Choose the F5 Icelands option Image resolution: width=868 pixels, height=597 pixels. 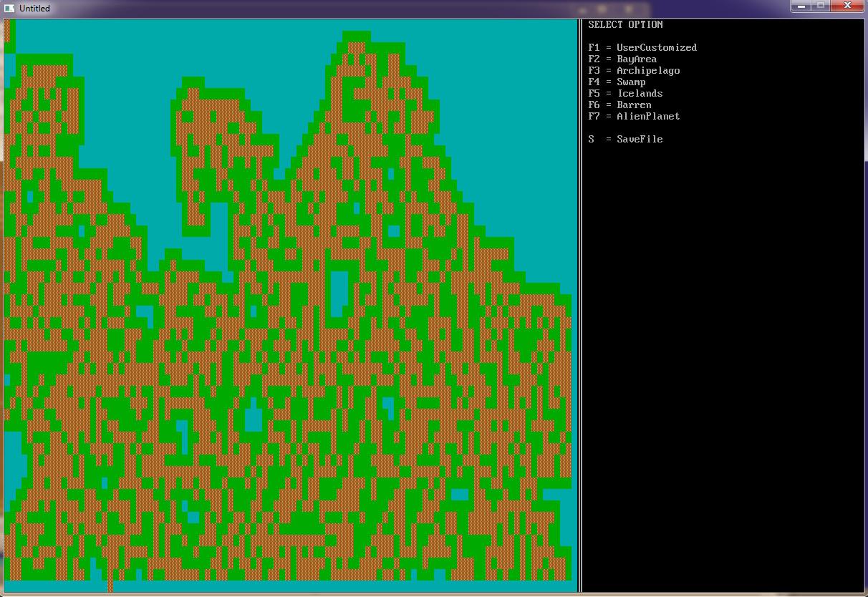pos(625,94)
